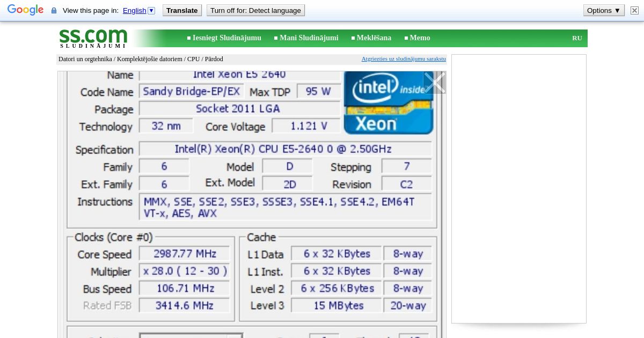Click Atgriezties uz sludinājumu sarakstu link
The image size is (644, 338).
point(404,59)
